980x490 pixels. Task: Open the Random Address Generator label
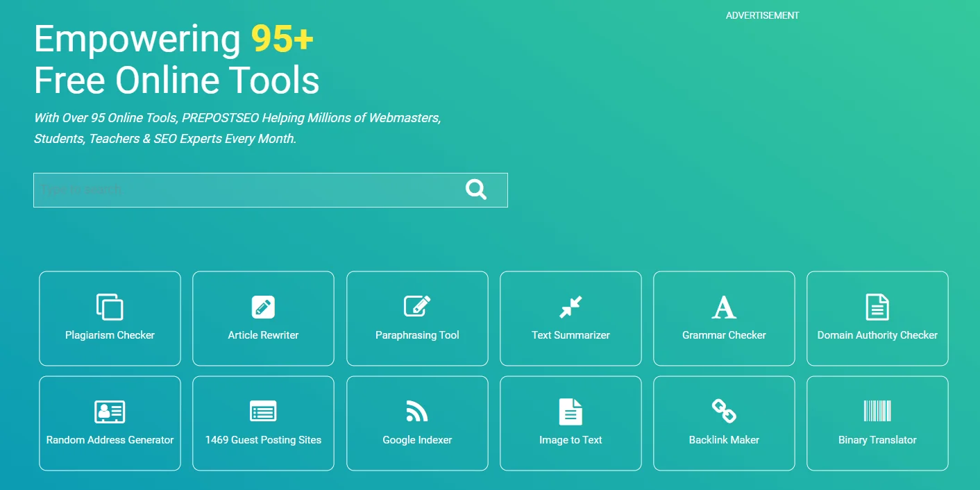110,440
